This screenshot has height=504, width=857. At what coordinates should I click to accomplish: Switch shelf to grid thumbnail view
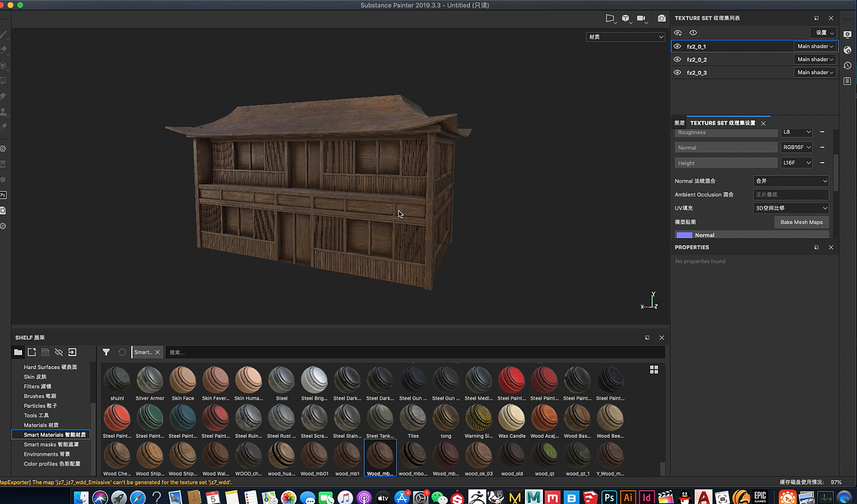pyautogui.click(x=654, y=369)
